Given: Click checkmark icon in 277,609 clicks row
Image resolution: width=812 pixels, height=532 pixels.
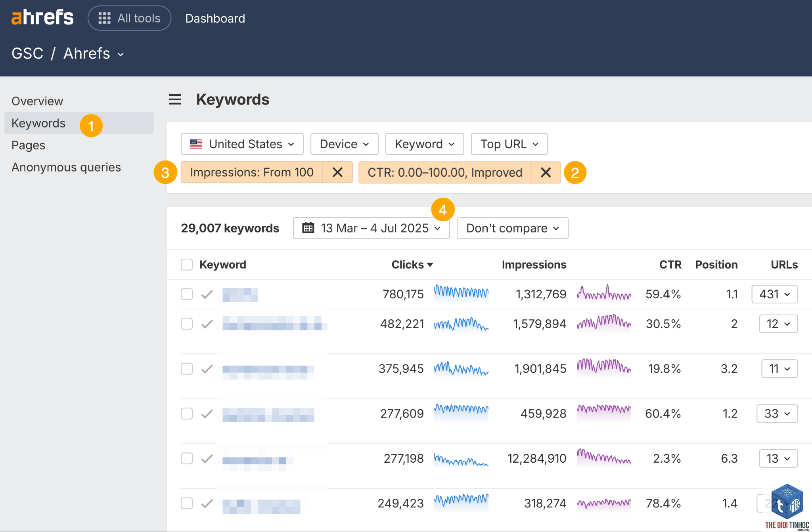Looking at the screenshot, I should pos(207,414).
